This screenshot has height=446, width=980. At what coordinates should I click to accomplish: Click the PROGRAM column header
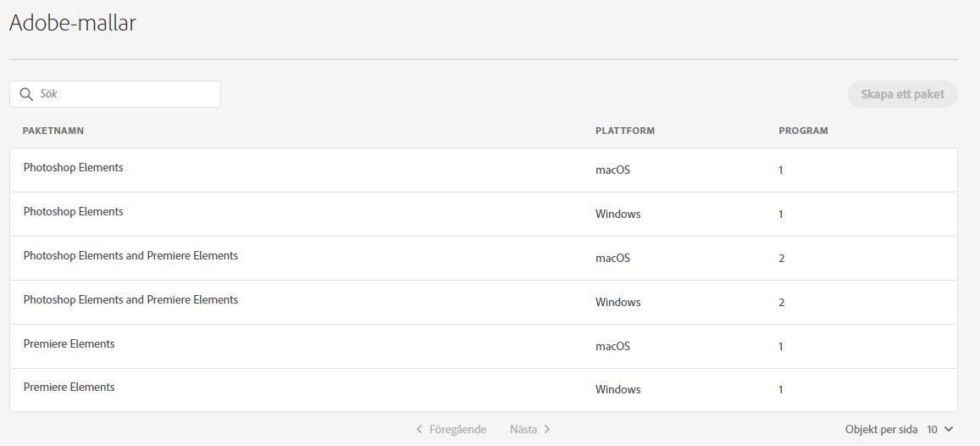[x=803, y=131]
